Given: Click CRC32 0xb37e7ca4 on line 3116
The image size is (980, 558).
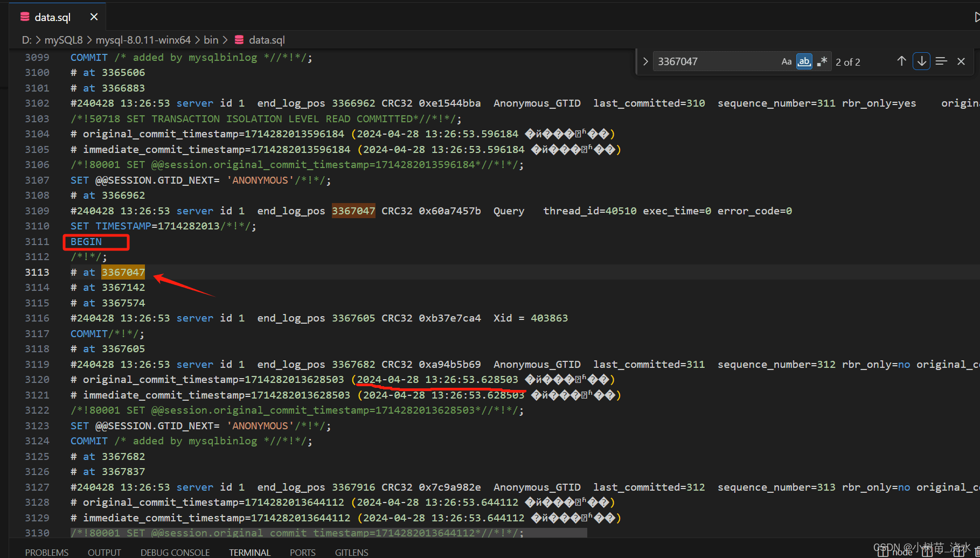Looking at the screenshot, I should pos(431,318).
